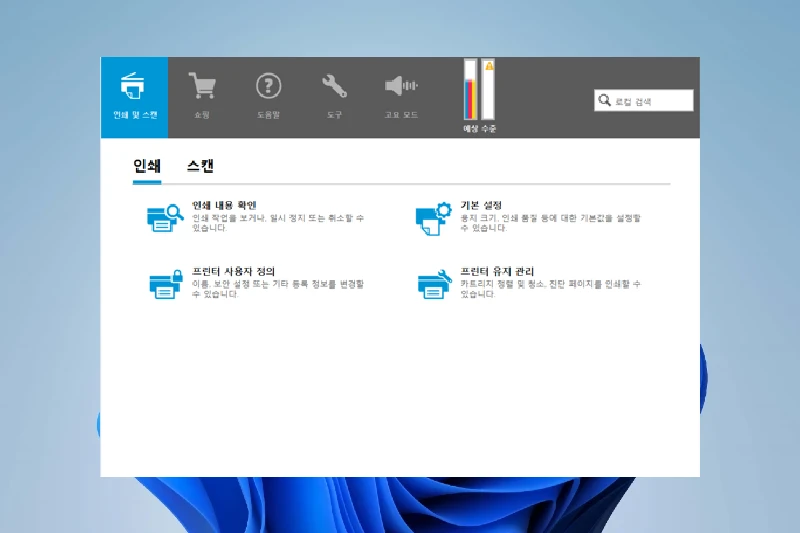View black ink cartridge warning level bar

point(488,89)
